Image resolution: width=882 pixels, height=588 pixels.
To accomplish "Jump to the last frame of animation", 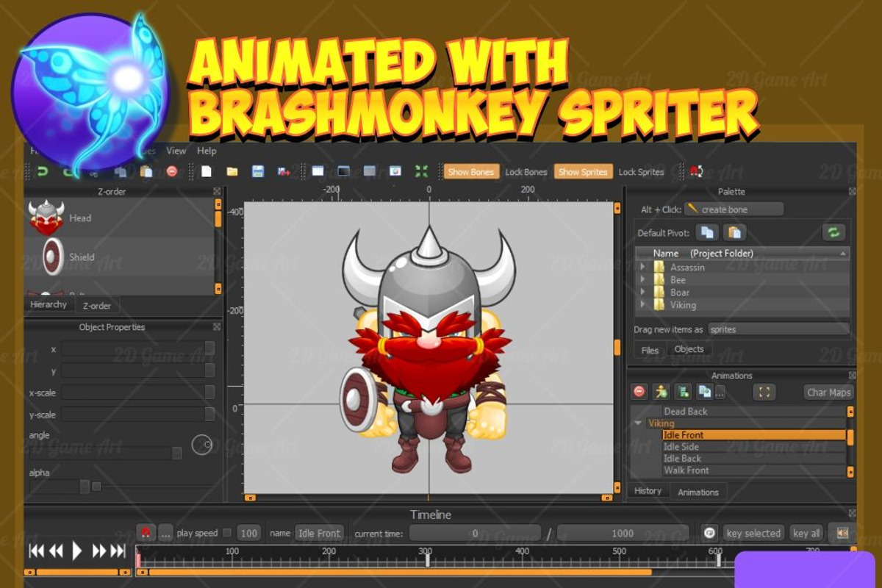I will (x=119, y=551).
